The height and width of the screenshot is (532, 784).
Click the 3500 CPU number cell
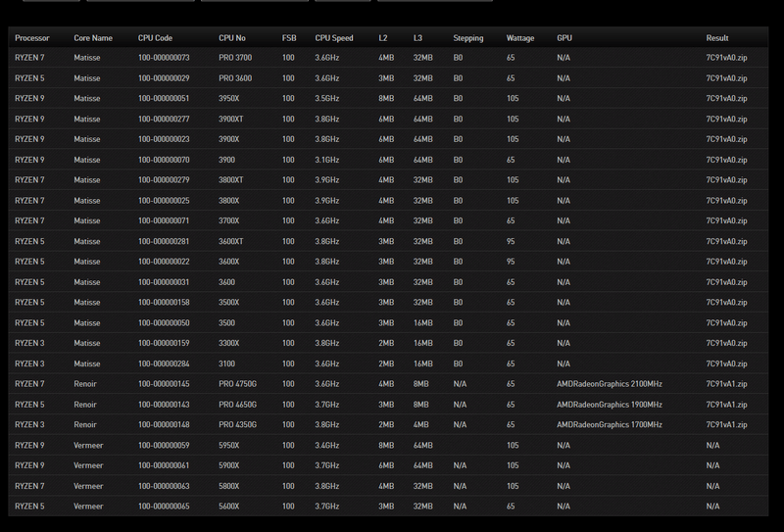(226, 323)
